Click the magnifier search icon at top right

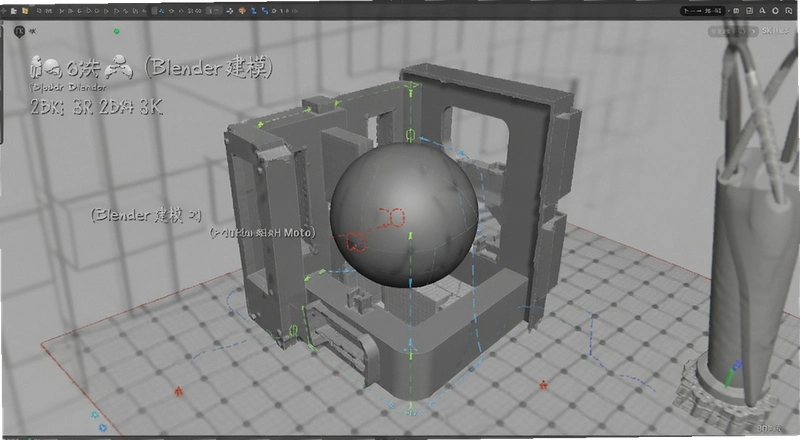(762, 11)
